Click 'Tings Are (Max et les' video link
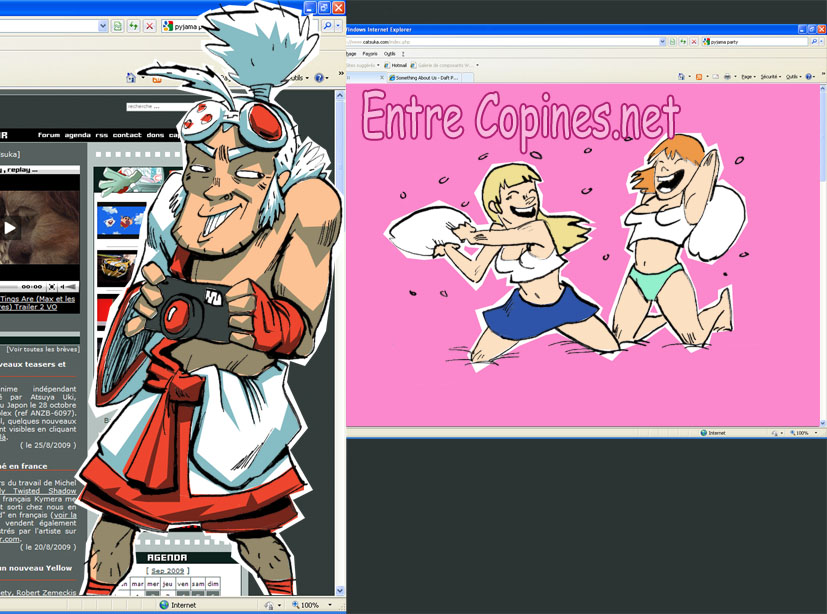827x614 pixels. click(x=37, y=299)
